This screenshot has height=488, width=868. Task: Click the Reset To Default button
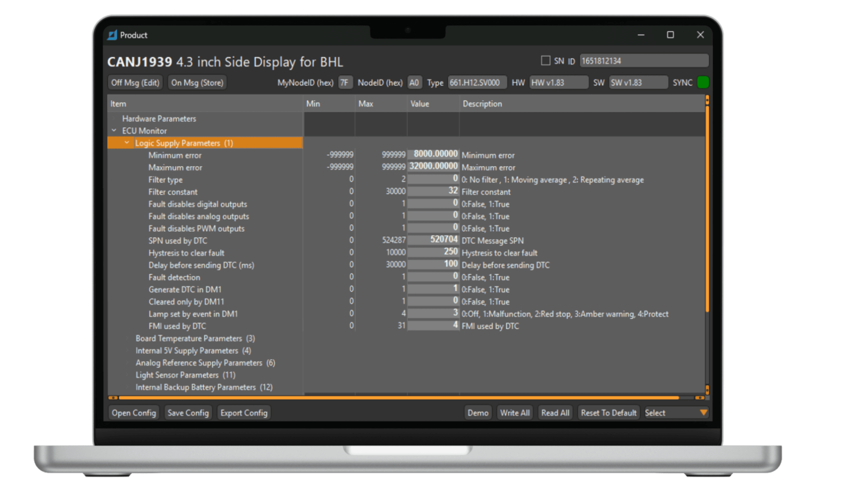(609, 413)
